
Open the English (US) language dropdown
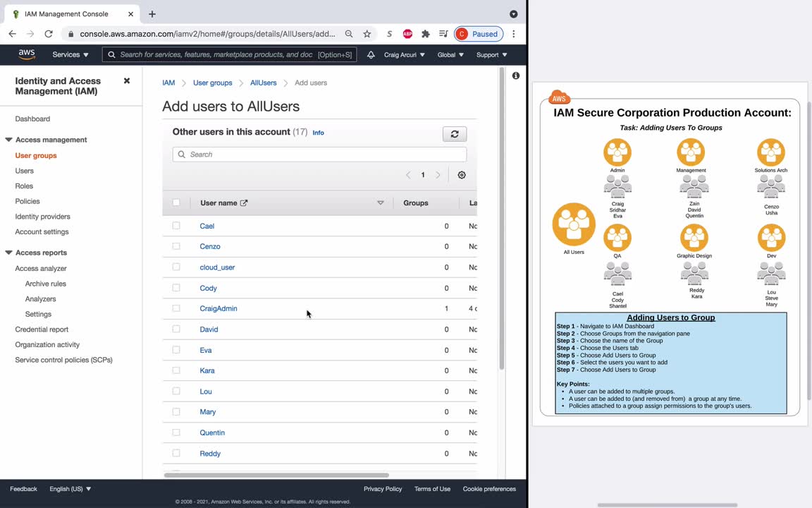click(70, 489)
